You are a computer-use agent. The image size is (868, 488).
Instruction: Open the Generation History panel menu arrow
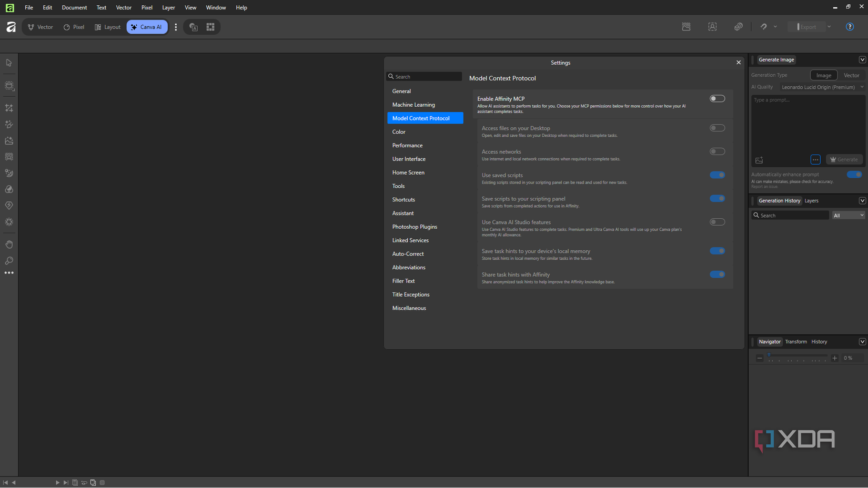[x=862, y=201]
